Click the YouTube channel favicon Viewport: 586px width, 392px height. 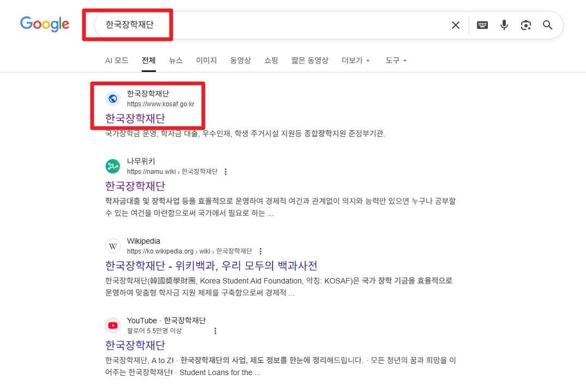112,325
